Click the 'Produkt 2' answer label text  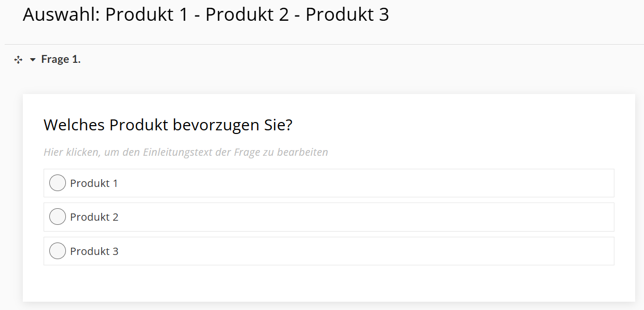pos(94,217)
